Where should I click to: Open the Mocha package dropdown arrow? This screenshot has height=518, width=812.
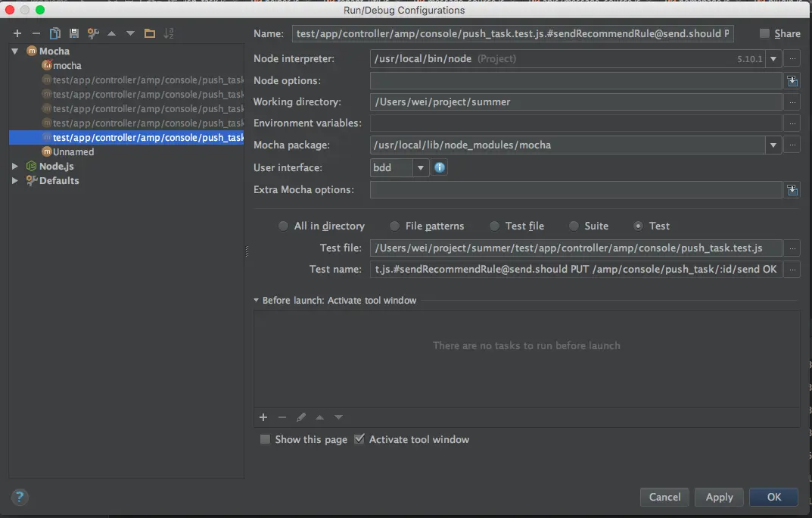773,145
